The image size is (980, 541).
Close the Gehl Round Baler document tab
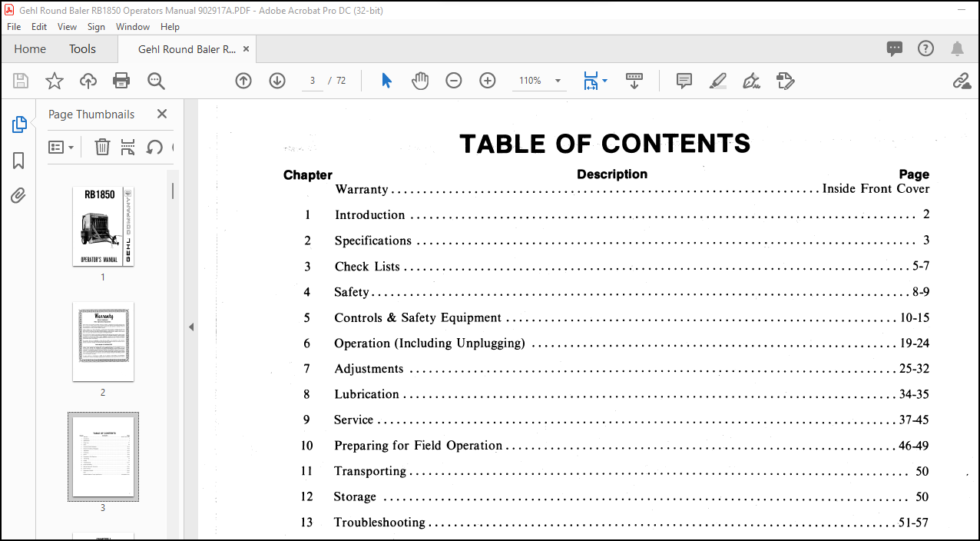point(247,48)
